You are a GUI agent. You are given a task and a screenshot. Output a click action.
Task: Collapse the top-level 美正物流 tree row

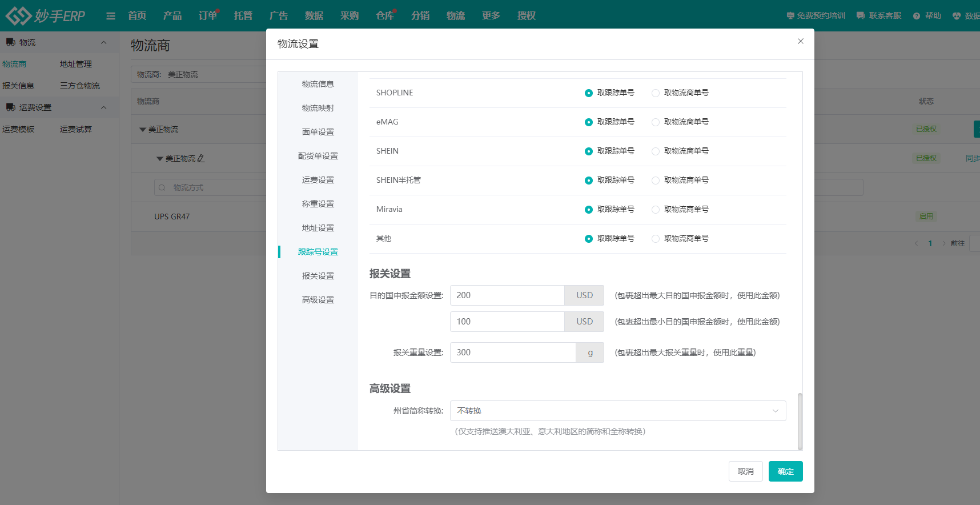tap(143, 130)
